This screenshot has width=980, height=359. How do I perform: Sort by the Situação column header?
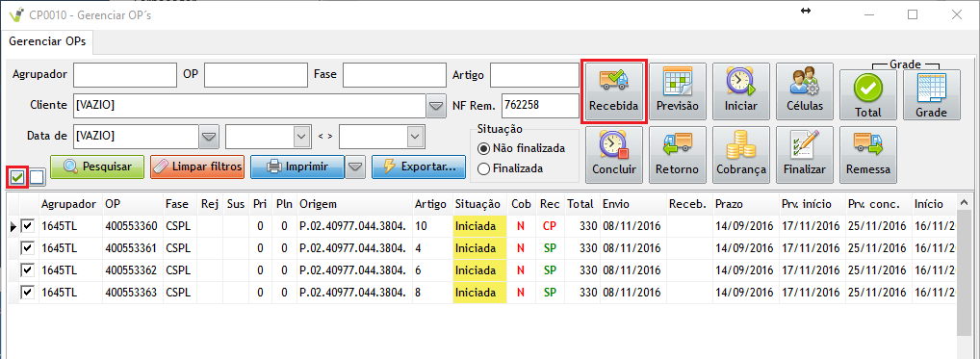pyautogui.click(x=479, y=204)
